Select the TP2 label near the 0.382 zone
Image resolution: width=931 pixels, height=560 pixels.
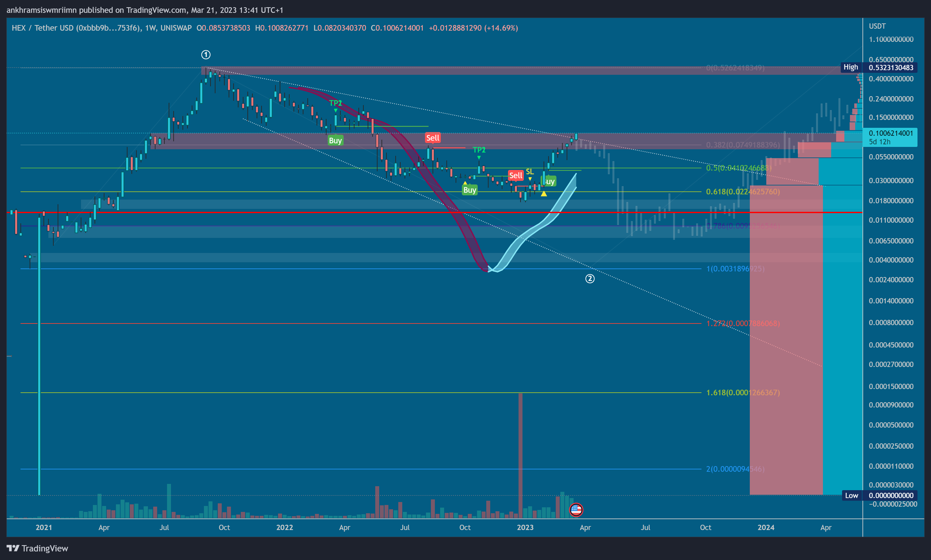[x=479, y=150]
